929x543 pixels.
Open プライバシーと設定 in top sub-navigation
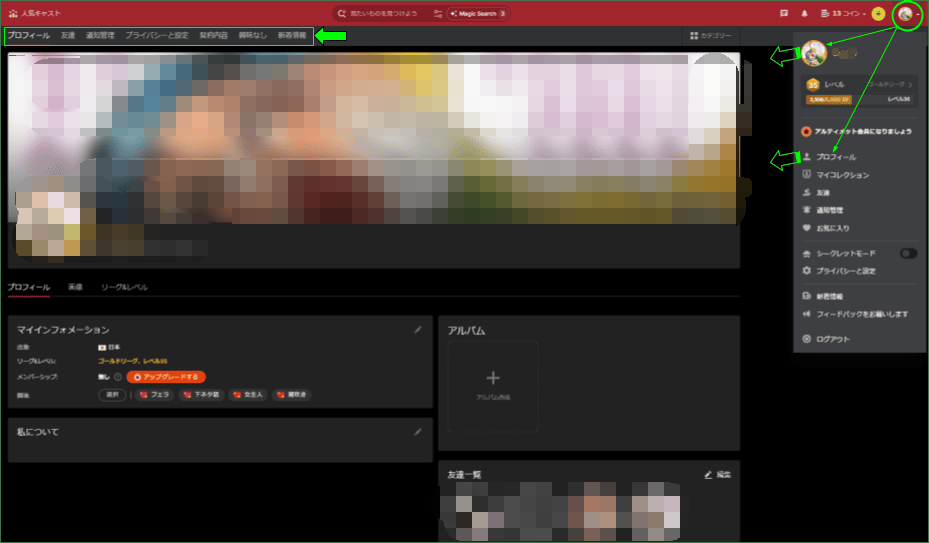click(156, 36)
